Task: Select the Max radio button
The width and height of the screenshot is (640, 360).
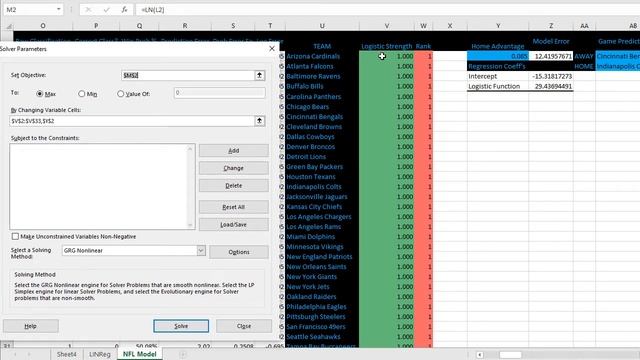Action: coord(40,94)
